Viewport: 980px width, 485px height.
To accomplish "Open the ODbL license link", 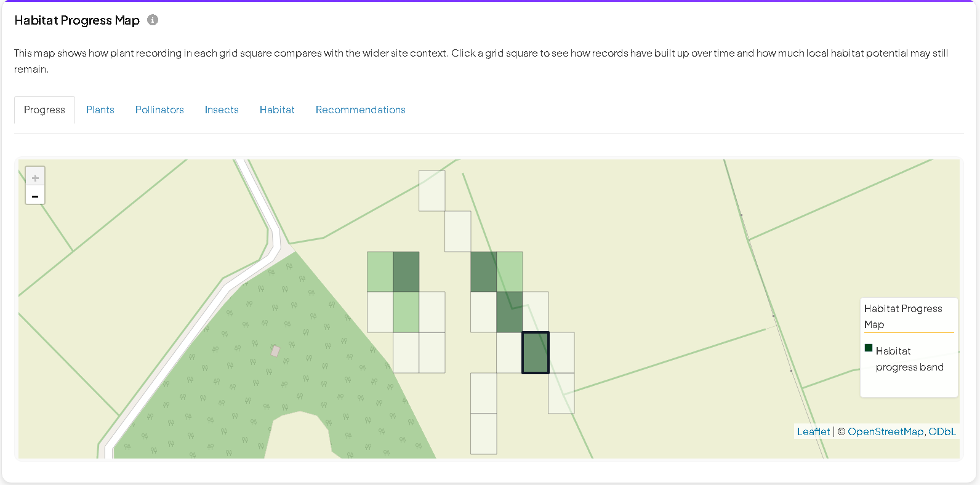I will (x=942, y=431).
